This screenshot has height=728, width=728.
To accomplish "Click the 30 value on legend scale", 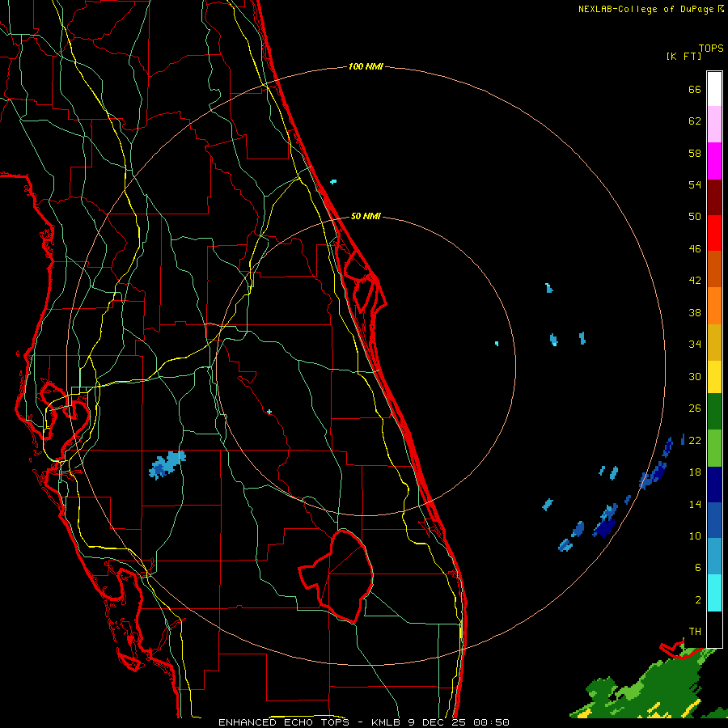I will (695, 376).
